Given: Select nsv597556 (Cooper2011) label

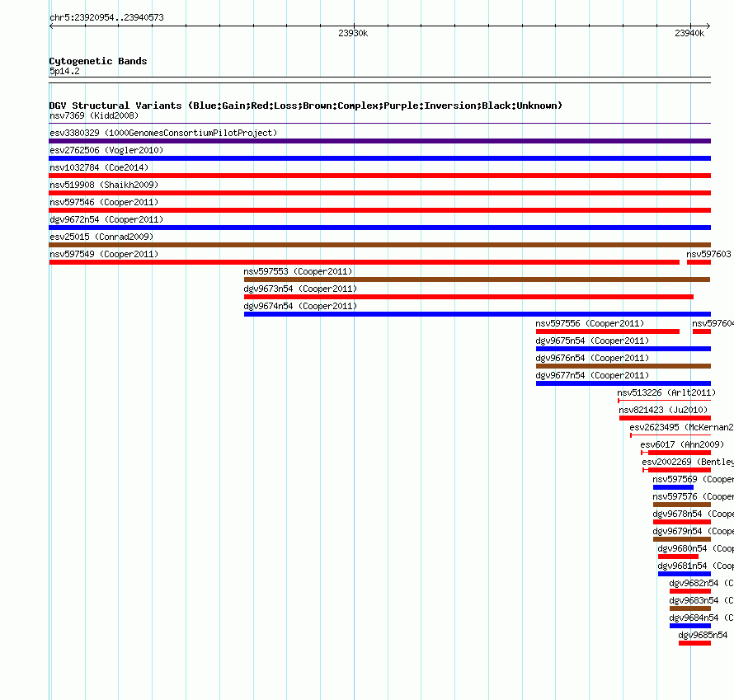Looking at the screenshot, I should coord(590,323).
